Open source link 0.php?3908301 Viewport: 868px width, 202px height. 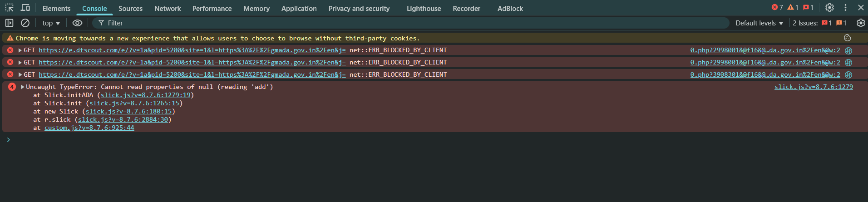765,75
